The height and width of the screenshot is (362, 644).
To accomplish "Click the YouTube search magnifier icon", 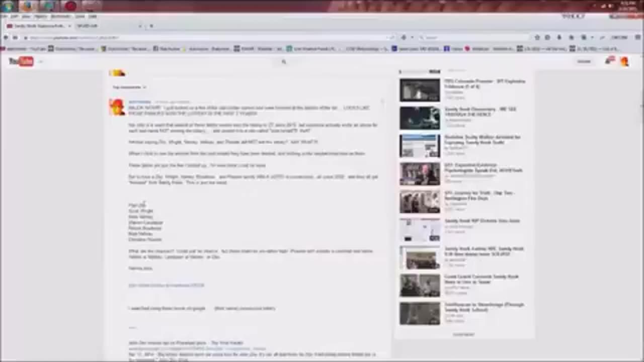I will [x=284, y=62].
